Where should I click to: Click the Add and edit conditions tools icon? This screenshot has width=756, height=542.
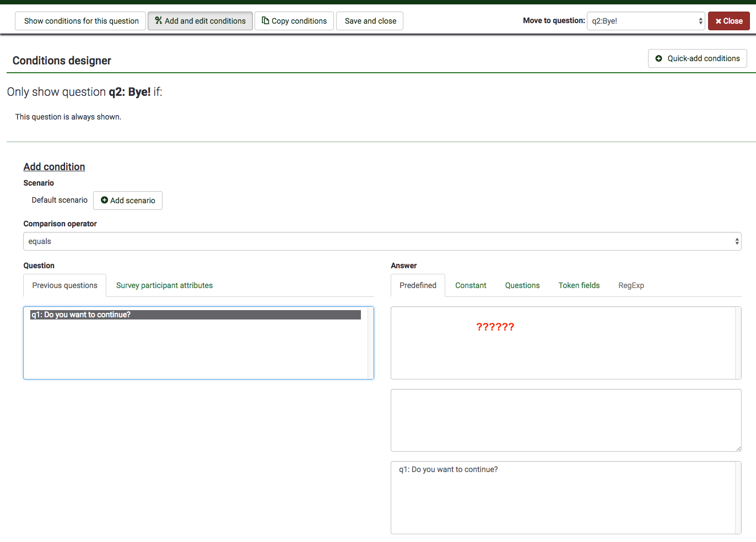tap(159, 20)
